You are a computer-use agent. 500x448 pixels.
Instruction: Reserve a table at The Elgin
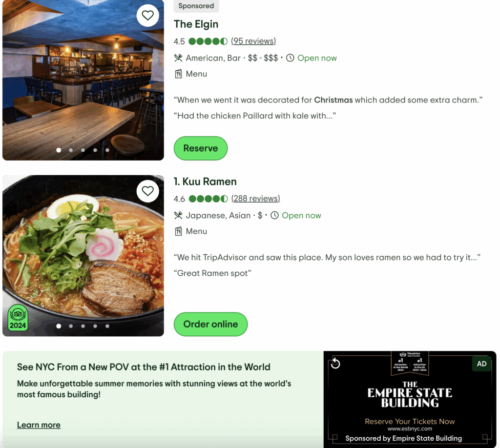click(201, 148)
